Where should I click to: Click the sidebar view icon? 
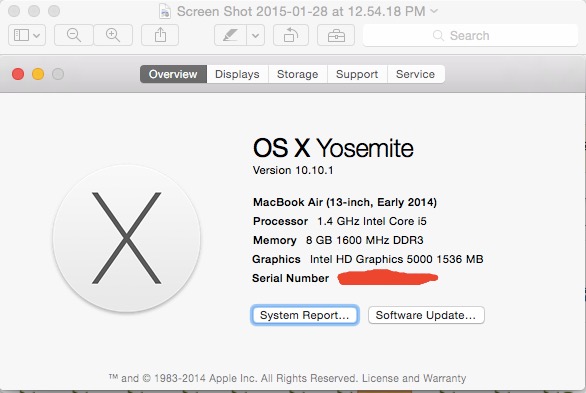pos(21,35)
